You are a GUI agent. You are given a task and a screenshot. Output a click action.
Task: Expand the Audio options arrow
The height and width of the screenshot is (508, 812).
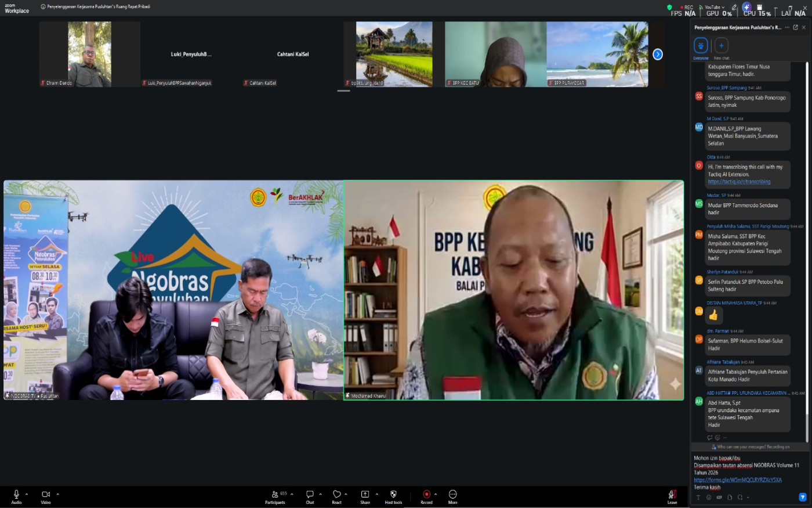click(27, 494)
